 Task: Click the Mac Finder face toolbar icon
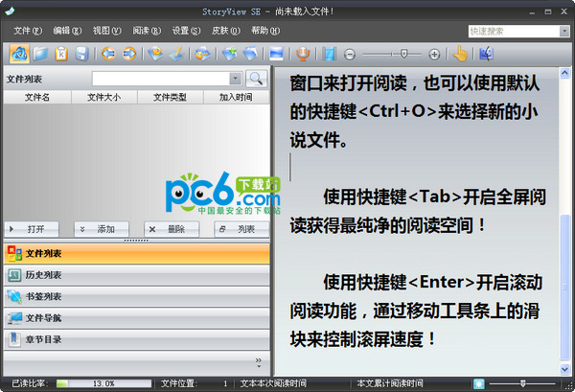(x=486, y=54)
